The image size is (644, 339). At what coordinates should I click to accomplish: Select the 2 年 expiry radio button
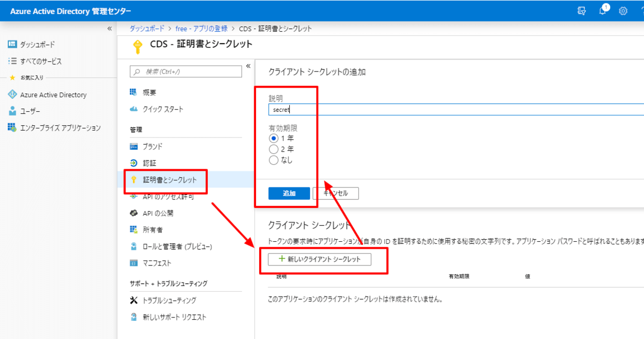coord(274,149)
